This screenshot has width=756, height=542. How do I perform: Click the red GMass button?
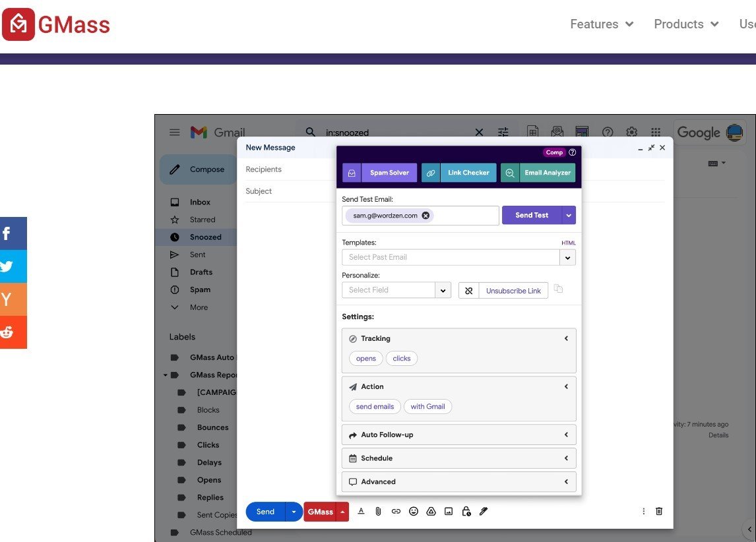pos(320,512)
